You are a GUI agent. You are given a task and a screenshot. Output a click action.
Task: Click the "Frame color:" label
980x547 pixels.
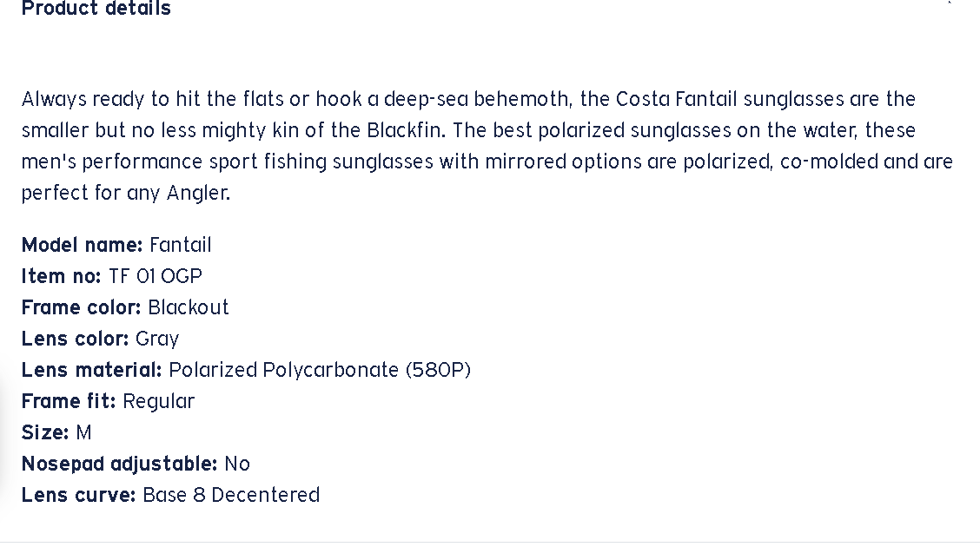[x=81, y=307]
